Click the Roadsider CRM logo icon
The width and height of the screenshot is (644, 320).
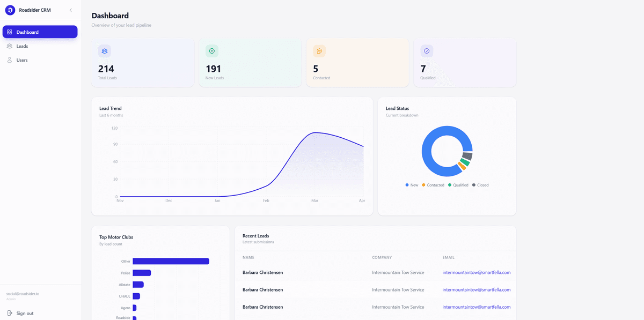click(10, 10)
